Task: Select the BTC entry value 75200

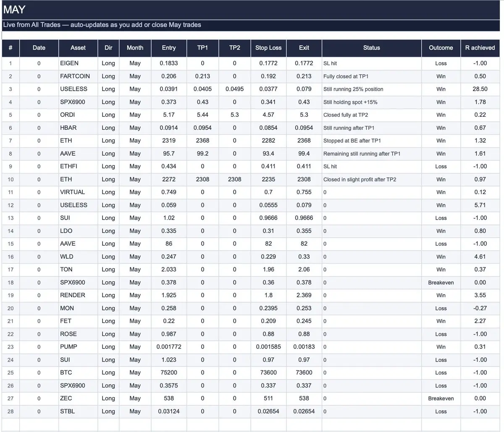Action: [x=169, y=372]
